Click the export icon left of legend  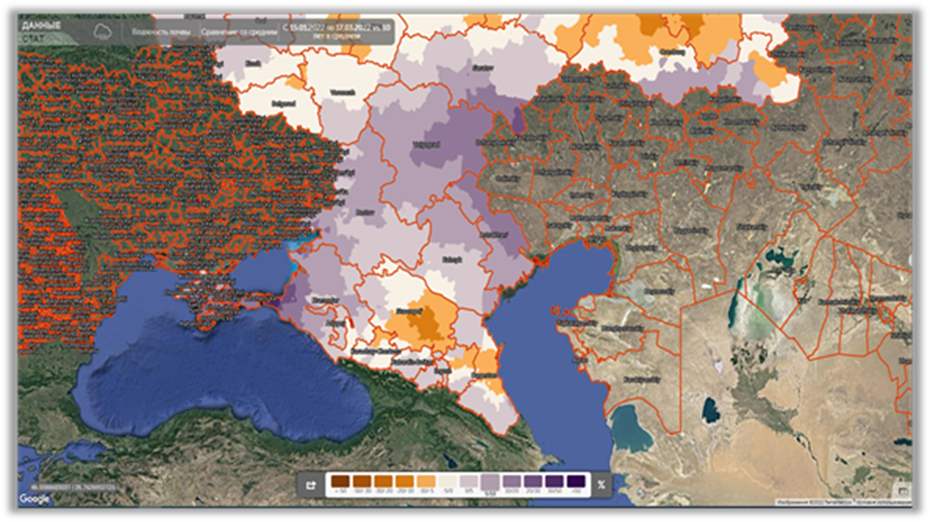pyautogui.click(x=311, y=485)
